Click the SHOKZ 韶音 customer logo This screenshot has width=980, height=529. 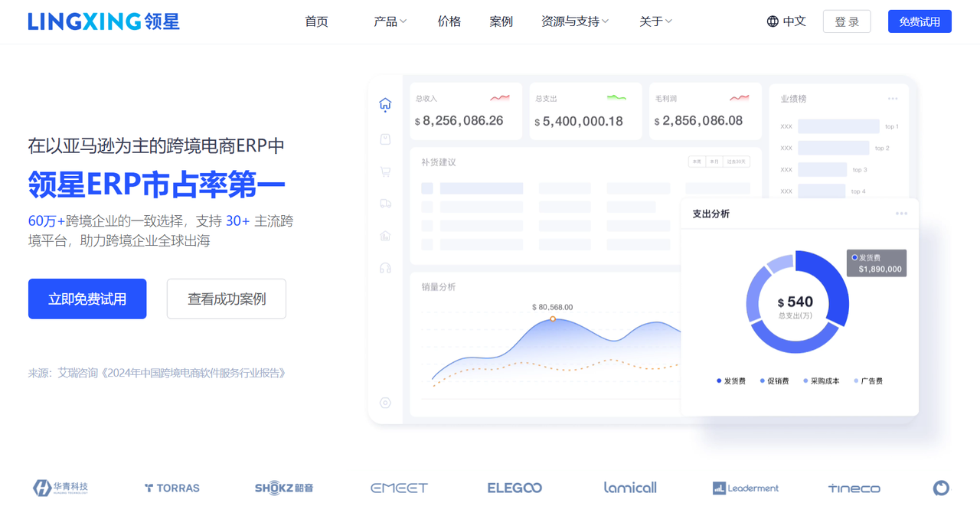(x=284, y=488)
